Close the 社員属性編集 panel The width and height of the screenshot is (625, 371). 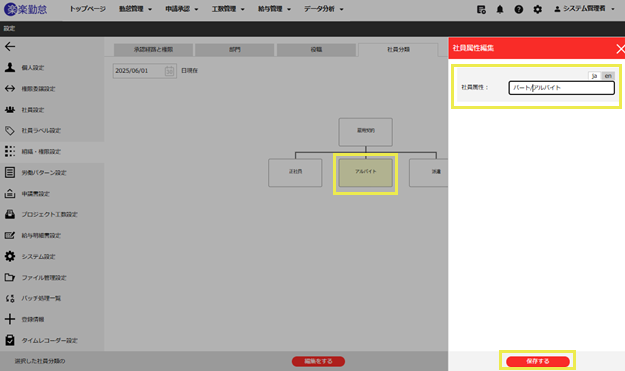coord(620,49)
